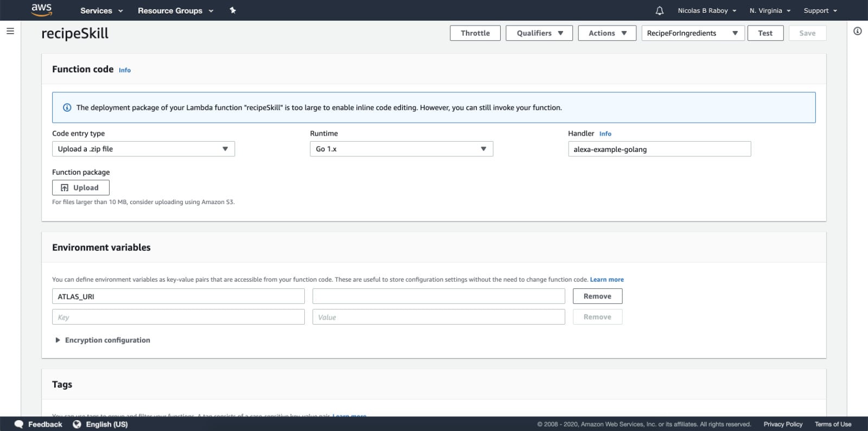
Task: Open the environment variables Learn more link
Action: tap(607, 280)
